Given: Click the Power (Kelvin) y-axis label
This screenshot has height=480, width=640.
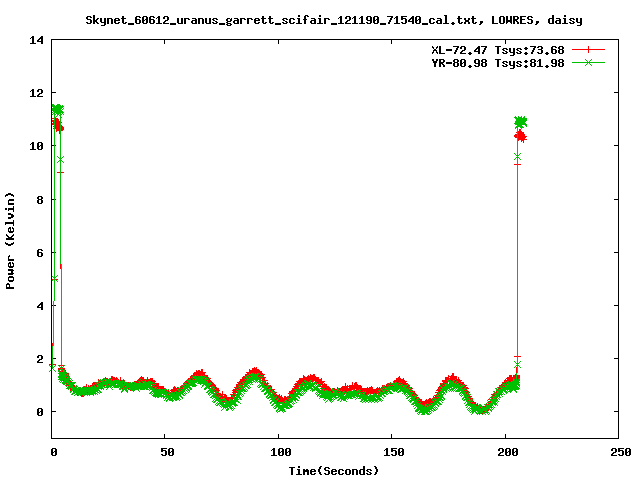Looking at the screenshot, I should pyautogui.click(x=10, y=241).
